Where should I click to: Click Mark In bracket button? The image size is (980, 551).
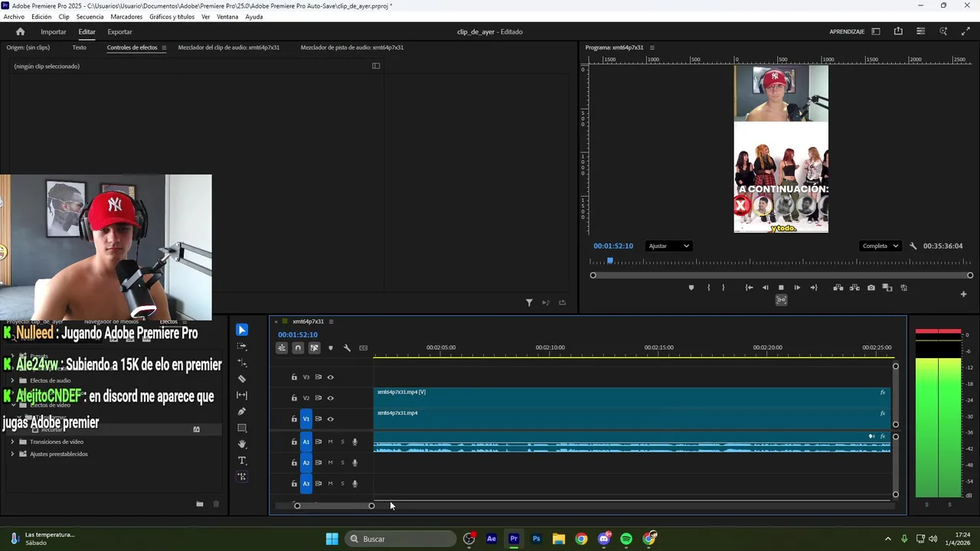click(x=708, y=288)
